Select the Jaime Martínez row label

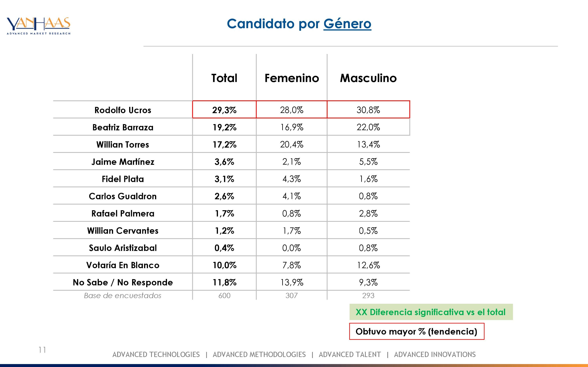123,162
